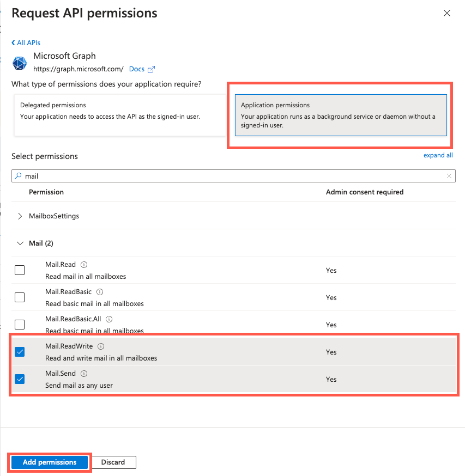The image size is (465, 476).
Task: Close the Request API permissions panel
Action: 447,13
